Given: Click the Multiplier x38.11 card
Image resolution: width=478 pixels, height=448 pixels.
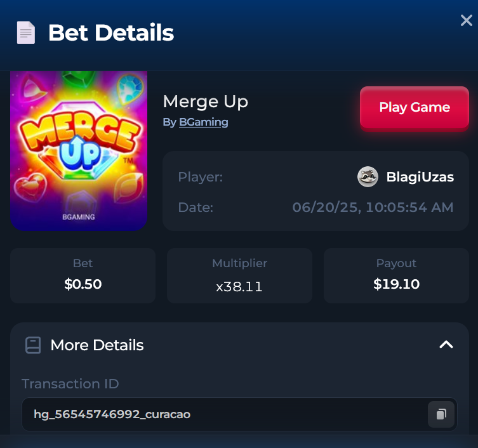Looking at the screenshot, I should click(x=239, y=275).
